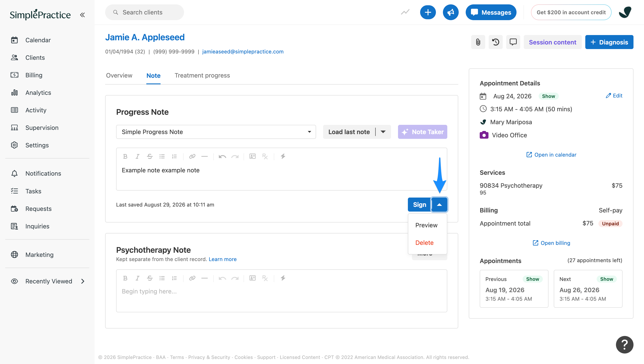Apply strikethrough in the Progress Note toolbar
644x364 pixels.
(150, 156)
